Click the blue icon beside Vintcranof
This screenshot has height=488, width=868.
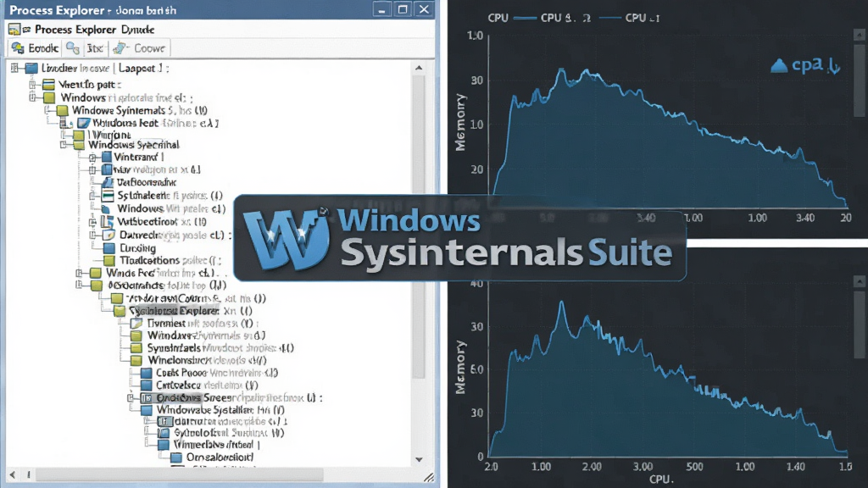click(106, 157)
